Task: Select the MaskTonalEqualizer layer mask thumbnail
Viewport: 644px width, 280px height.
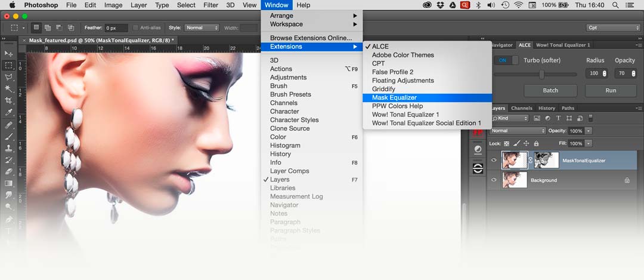Action: point(546,161)
